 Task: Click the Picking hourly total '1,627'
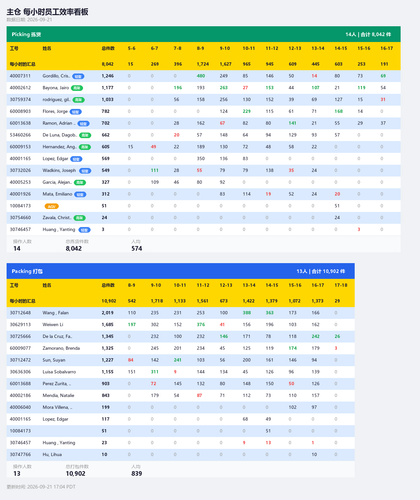(226, 64)
